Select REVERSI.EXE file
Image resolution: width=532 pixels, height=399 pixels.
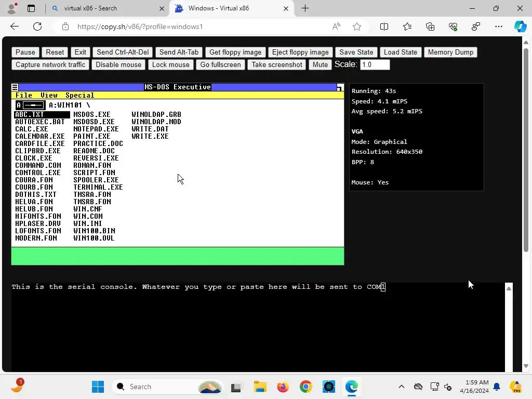(96, 158)
